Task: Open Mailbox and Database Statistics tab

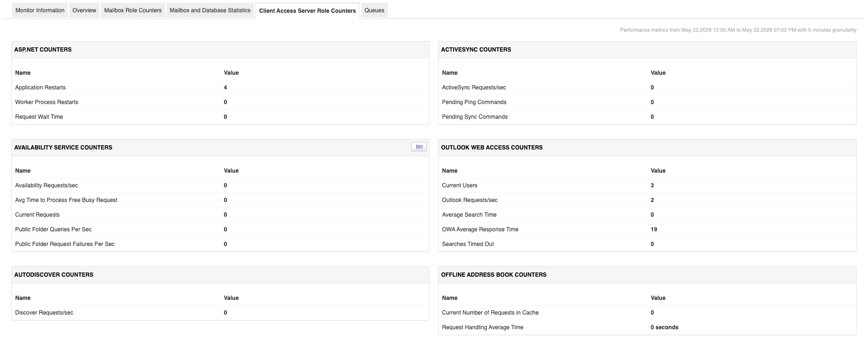Action: click(x=210, y=10)
